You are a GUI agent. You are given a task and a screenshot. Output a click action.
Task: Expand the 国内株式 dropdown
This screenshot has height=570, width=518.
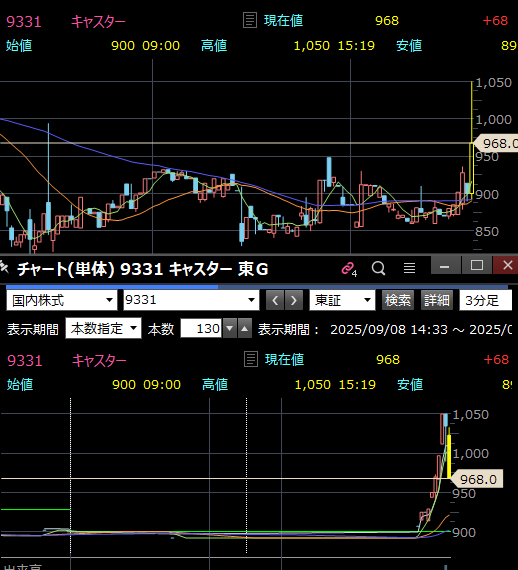point(62,301)
